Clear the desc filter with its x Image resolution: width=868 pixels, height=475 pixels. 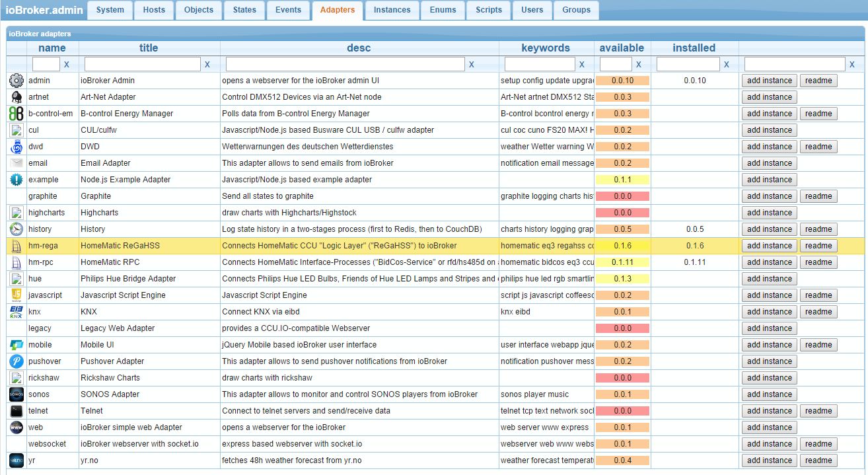coord(471,65)
